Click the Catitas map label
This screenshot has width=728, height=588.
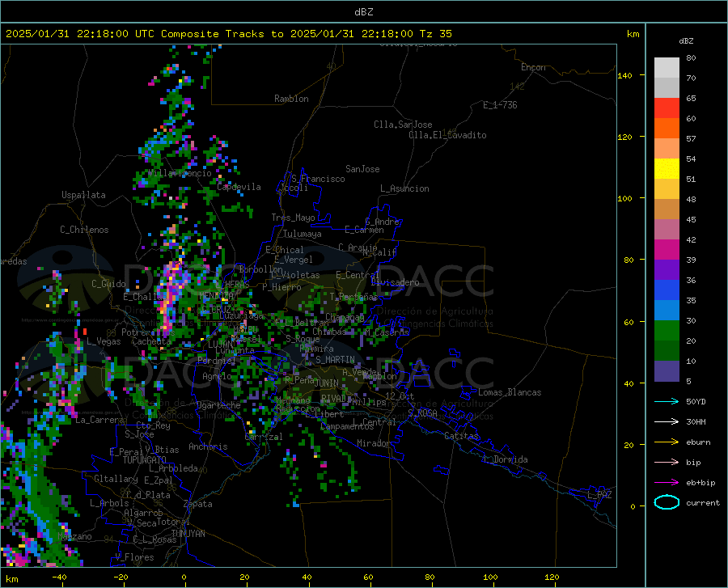461,436
